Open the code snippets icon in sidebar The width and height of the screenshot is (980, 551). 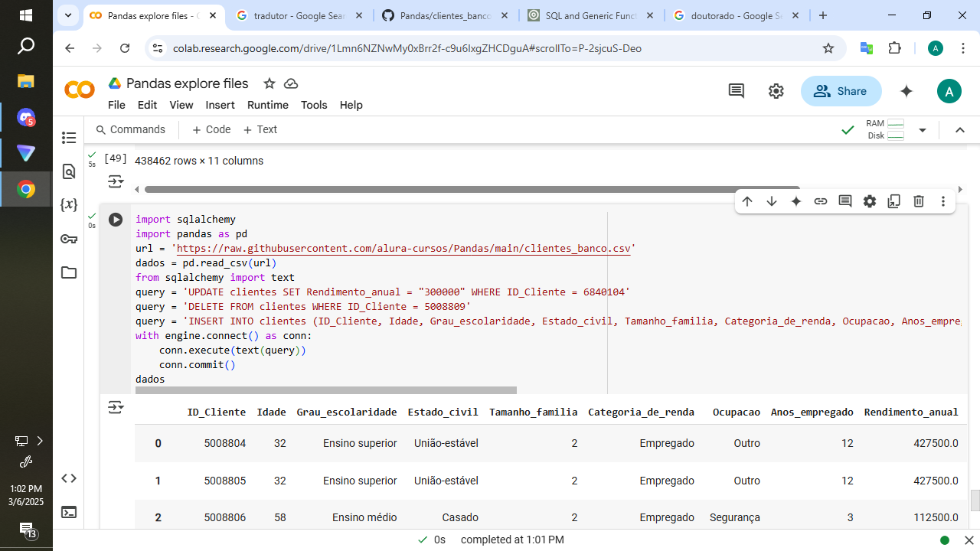pos(69,478)
